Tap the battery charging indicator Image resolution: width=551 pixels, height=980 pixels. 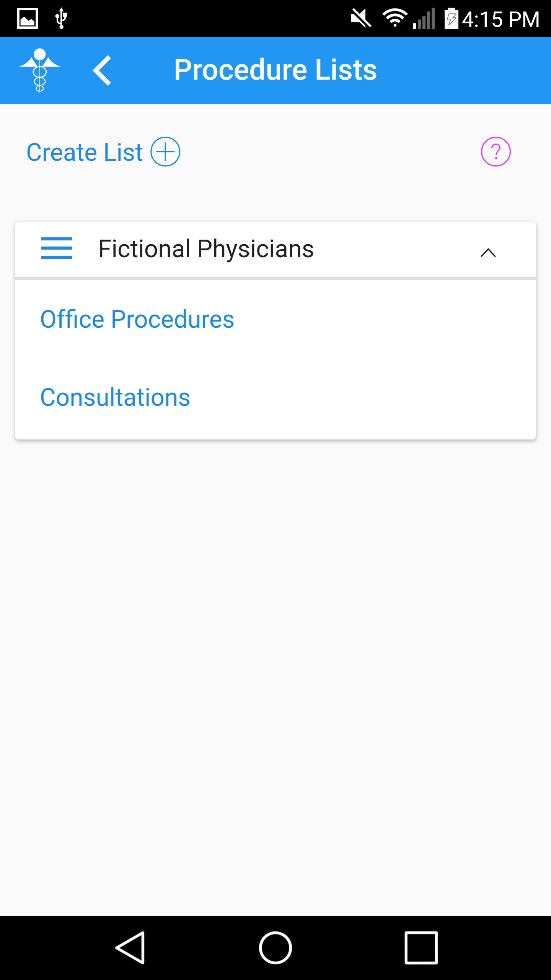(451, 18)
